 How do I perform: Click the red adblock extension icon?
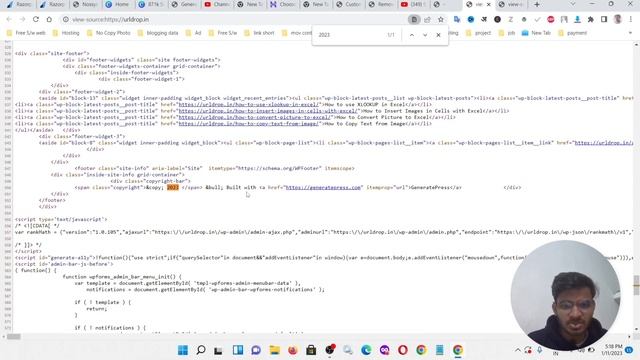tap(551, 19)
